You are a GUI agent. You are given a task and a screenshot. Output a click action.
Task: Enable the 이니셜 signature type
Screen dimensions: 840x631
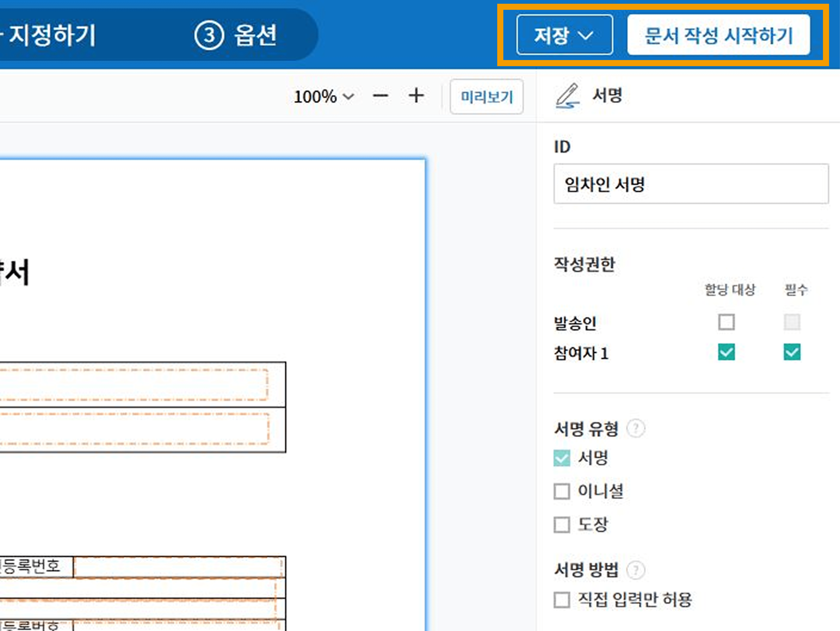562,491
